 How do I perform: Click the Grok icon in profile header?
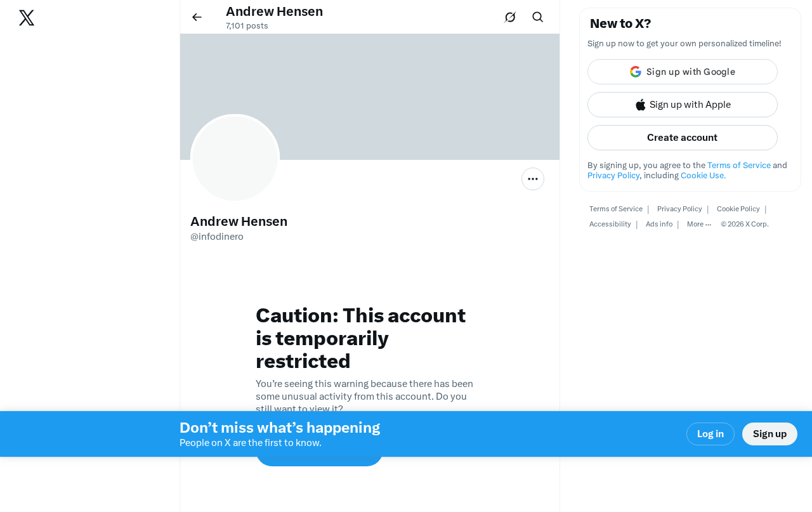510,17
